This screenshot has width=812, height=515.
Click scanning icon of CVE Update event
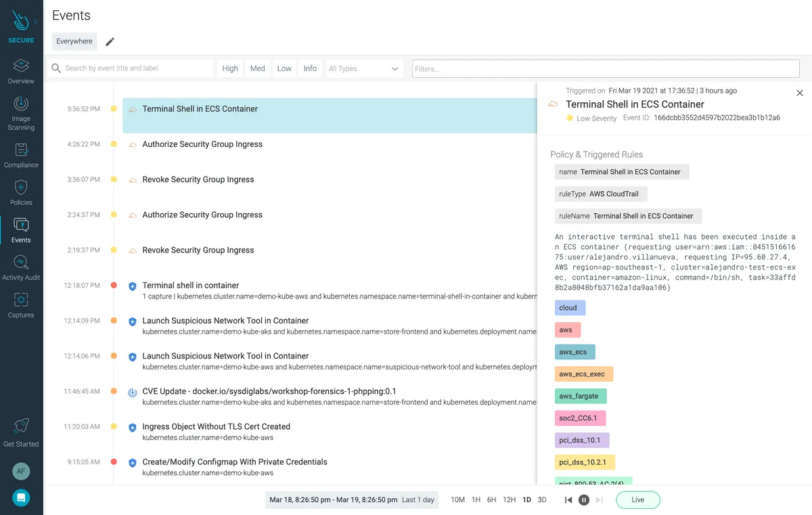point(133,392)
